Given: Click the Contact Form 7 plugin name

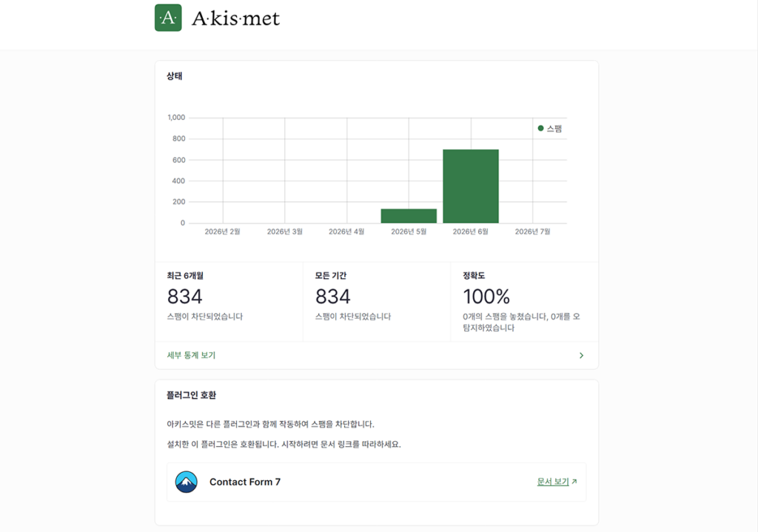Looking at the screenshot, I should pos(244,482).
